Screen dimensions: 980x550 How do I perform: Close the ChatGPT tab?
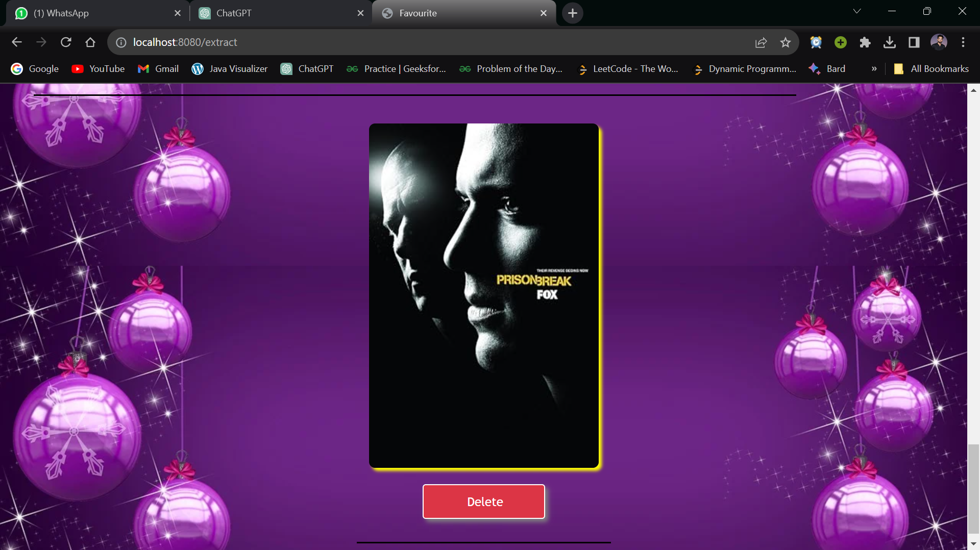tap(361, 13)
